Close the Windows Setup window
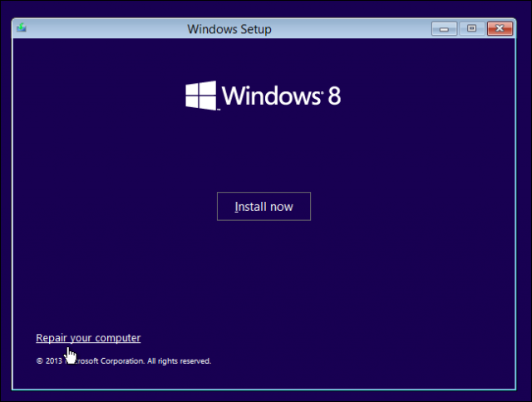Screen dimensions: 532x402 pos(499,29)
